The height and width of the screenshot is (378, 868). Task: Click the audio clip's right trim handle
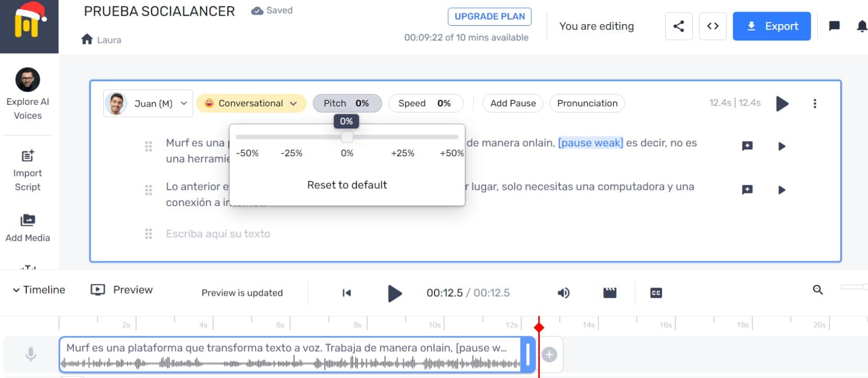coord(528,355)
